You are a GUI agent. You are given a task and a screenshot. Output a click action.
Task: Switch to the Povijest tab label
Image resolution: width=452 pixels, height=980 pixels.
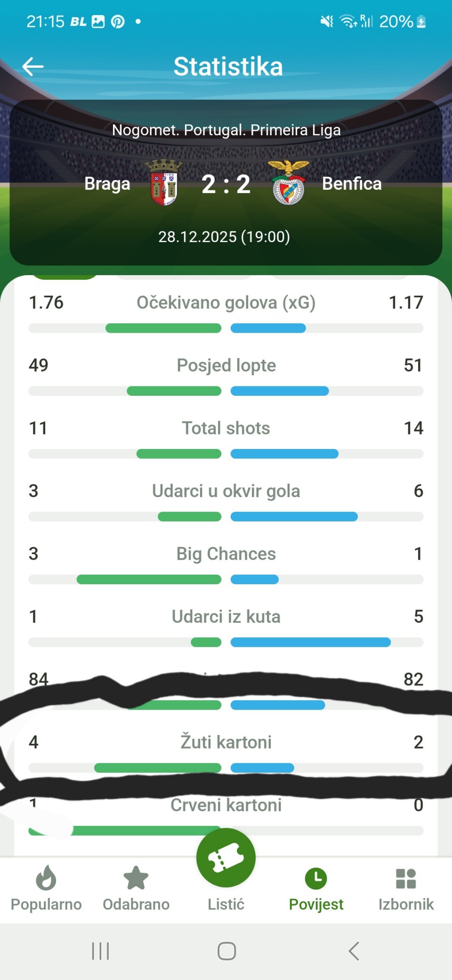point(316,904)
